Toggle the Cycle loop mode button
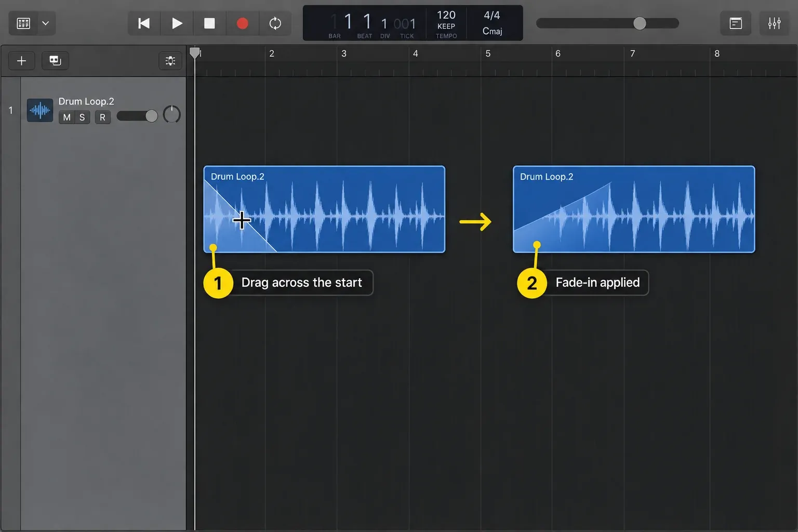Image resolution: width=798 pixels, height=532 pixels. (275, 23)
